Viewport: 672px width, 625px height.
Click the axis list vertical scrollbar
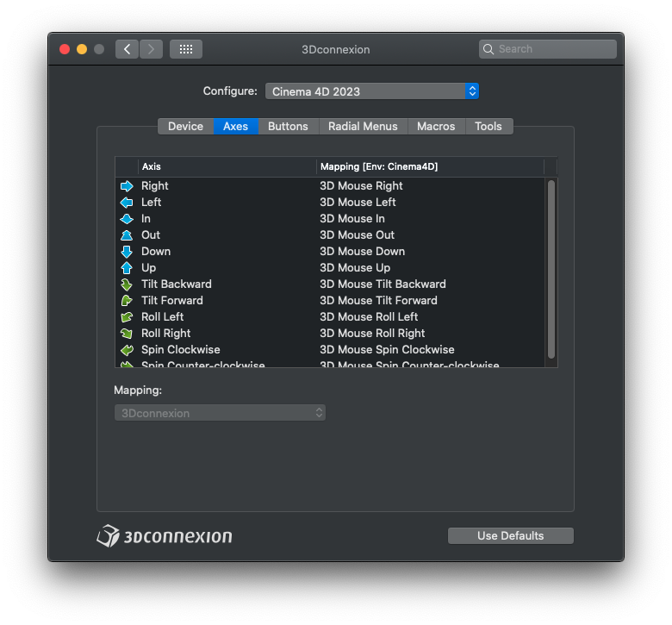pos(551,269)
